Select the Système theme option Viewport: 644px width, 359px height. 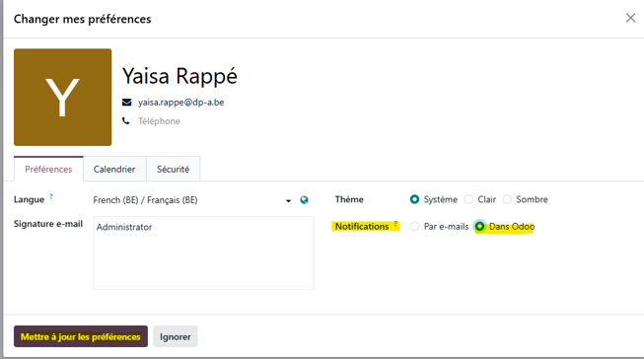click(x=414, y=199)
